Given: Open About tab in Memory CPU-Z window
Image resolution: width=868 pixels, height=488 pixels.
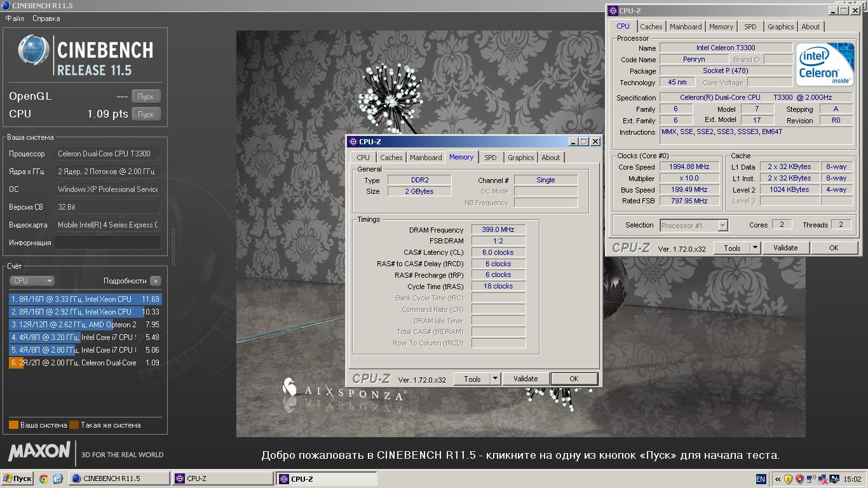Looking at the screenshot, I should (x=551, y=158).
